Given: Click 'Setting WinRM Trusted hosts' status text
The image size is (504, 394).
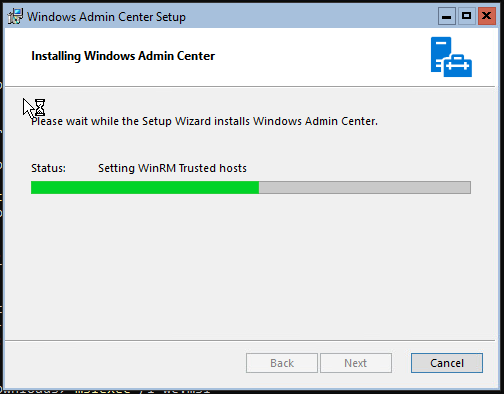Looking at the screenshot, I should 172,168.
